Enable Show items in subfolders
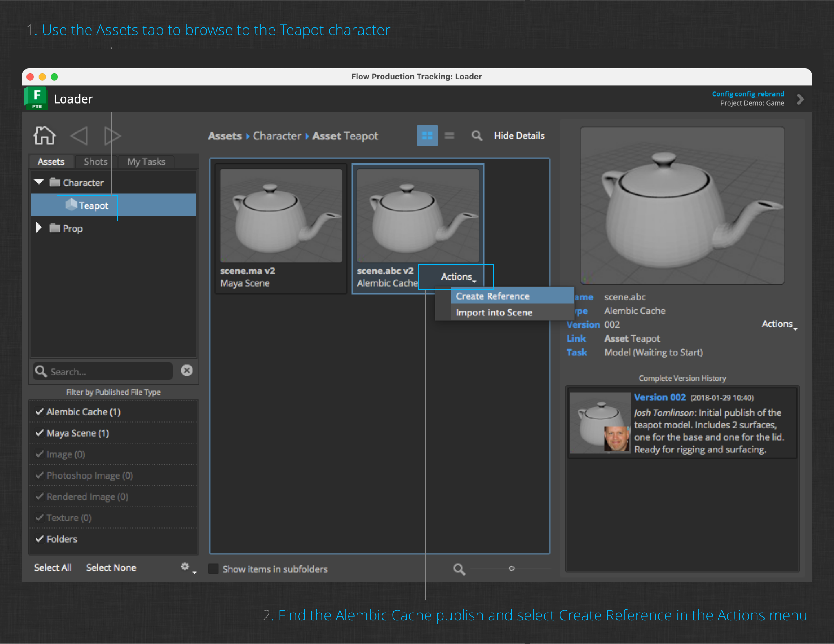 [213, 569]
